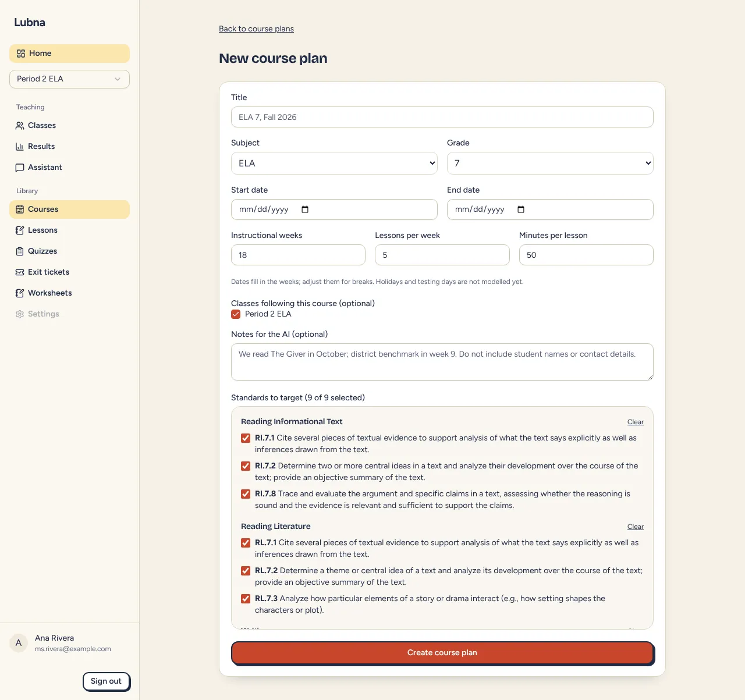Click the Lubna logo text

click(30, 23)
